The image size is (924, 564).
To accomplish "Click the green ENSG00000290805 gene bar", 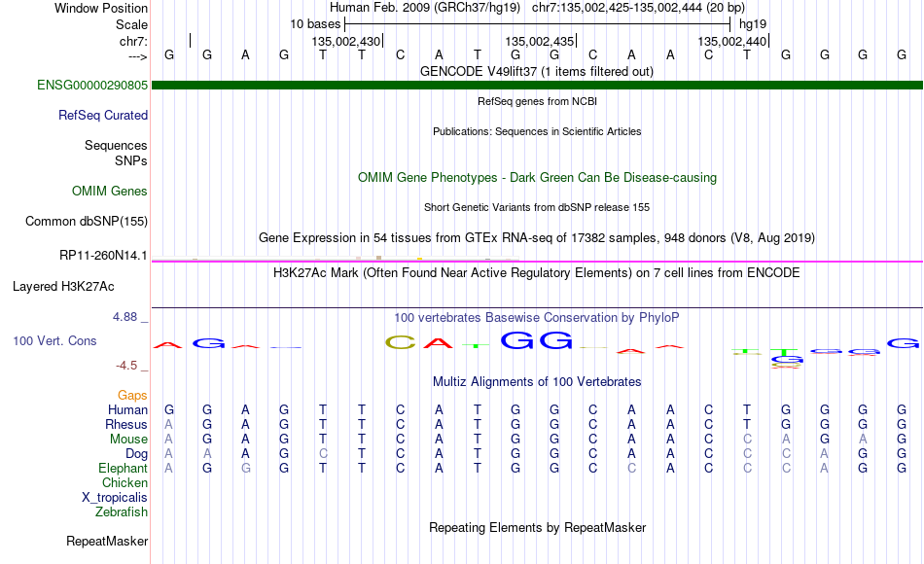I will [x=537, y=85].
